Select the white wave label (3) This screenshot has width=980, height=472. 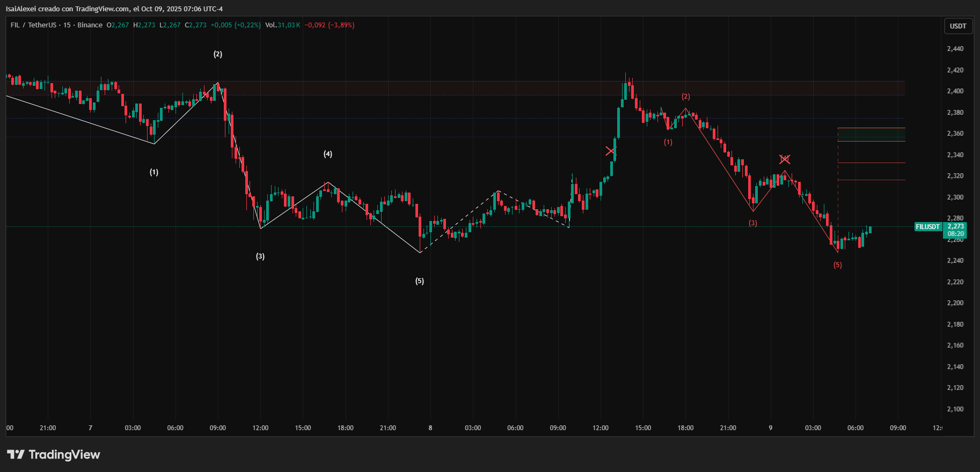click(x=260, y=256)
